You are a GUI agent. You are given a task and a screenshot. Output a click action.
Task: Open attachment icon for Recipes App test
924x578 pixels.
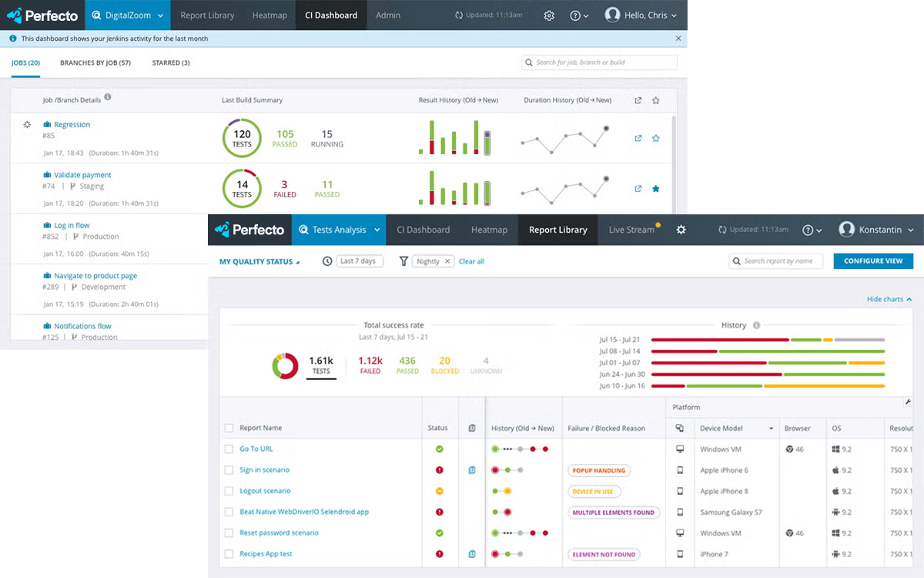coord(472,553)
